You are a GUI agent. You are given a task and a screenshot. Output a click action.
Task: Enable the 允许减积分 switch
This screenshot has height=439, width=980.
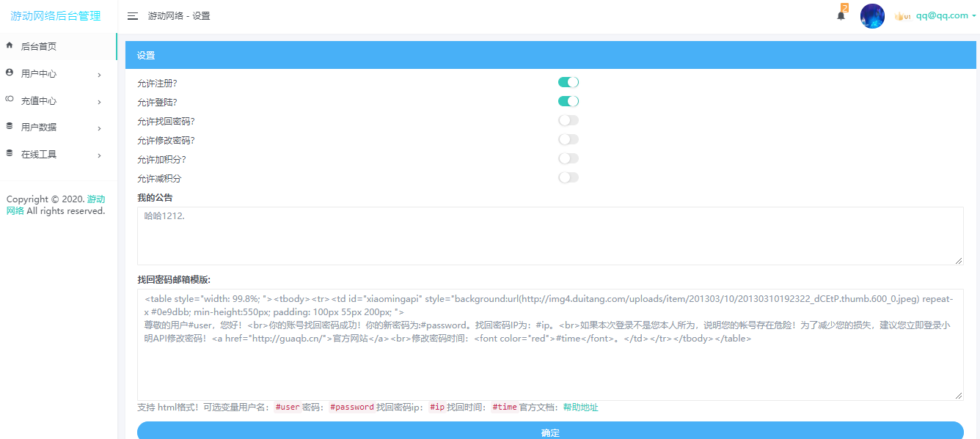point(568,177)
